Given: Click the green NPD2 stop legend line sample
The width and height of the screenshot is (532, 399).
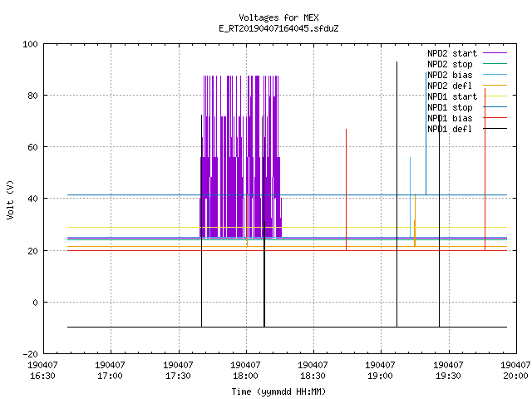Looking at the screenshot, I should coord(495,63).
